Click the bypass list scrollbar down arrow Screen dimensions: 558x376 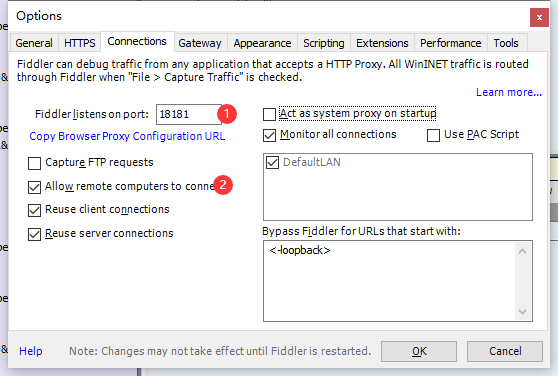(522, 312)
